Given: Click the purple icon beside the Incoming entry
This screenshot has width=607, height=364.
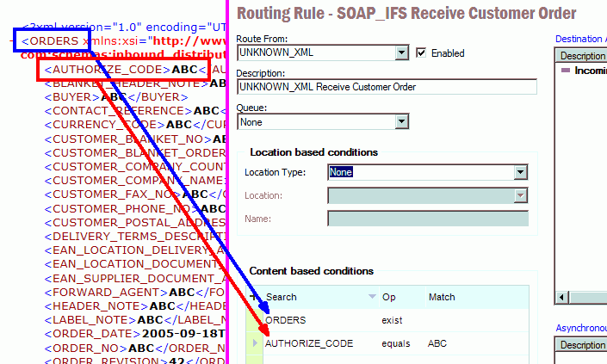Looking at the screenshot, I should [566, 71].
